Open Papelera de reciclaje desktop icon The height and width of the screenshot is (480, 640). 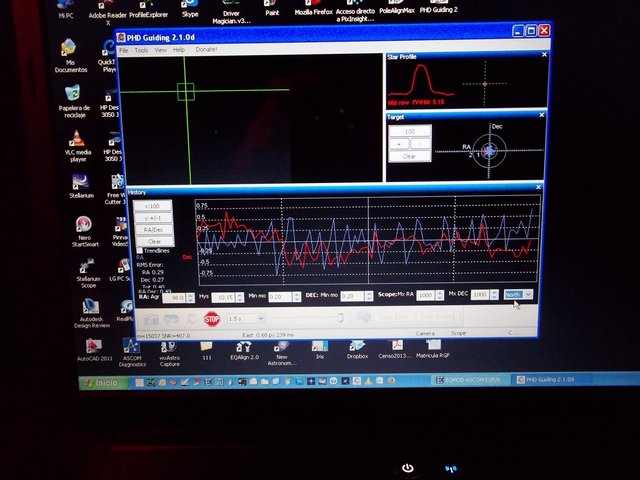tap(73, 102)
